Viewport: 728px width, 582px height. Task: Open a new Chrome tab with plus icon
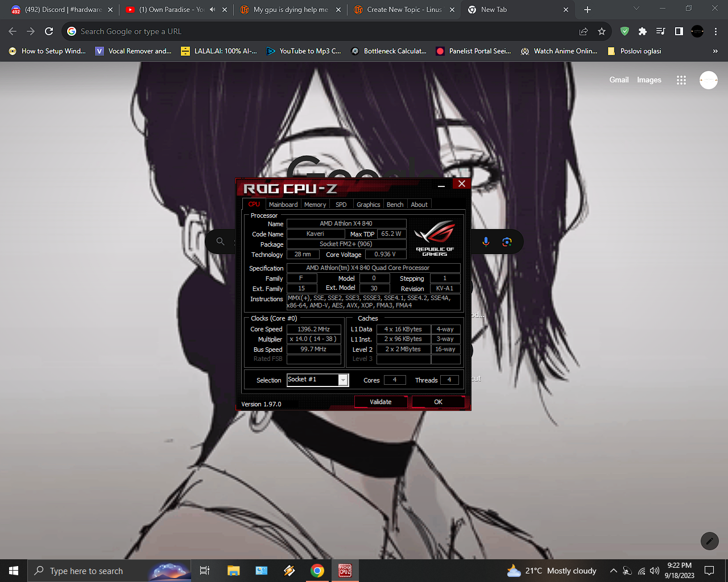[588, 10]
